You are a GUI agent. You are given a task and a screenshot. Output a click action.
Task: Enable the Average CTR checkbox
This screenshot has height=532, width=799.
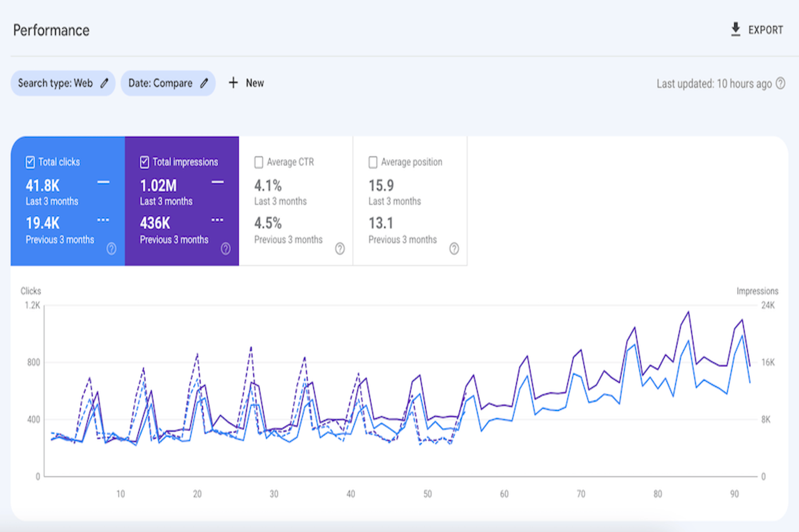pos(258,162)
